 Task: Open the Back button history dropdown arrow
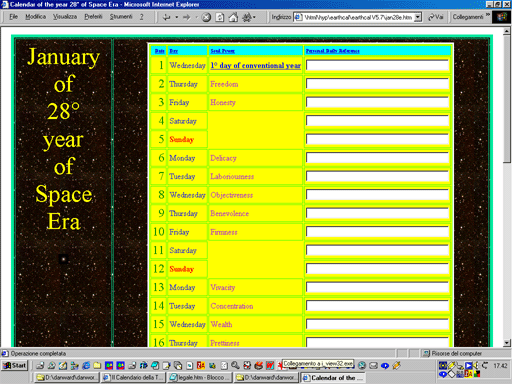click(x=177, y=17)
